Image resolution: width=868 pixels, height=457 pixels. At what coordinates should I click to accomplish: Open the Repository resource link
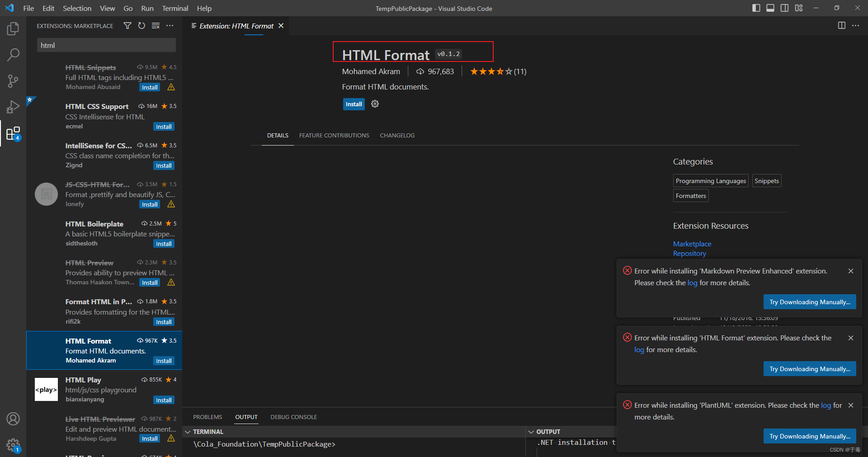tap(689, 254)
